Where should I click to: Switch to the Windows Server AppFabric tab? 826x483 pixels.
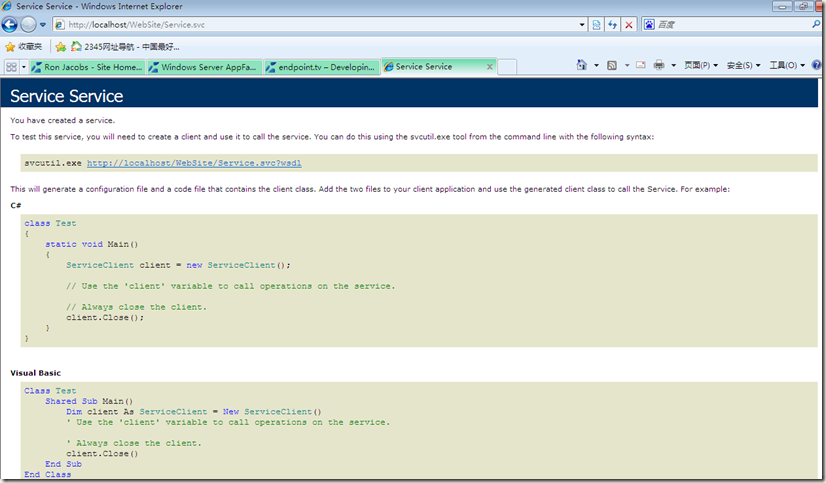pyautogui.click(x=204, y=67)
